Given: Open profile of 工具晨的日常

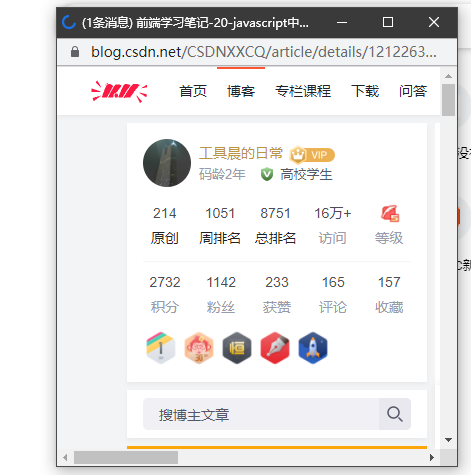Looking at the screenshot, I should [x=241, y=153].
